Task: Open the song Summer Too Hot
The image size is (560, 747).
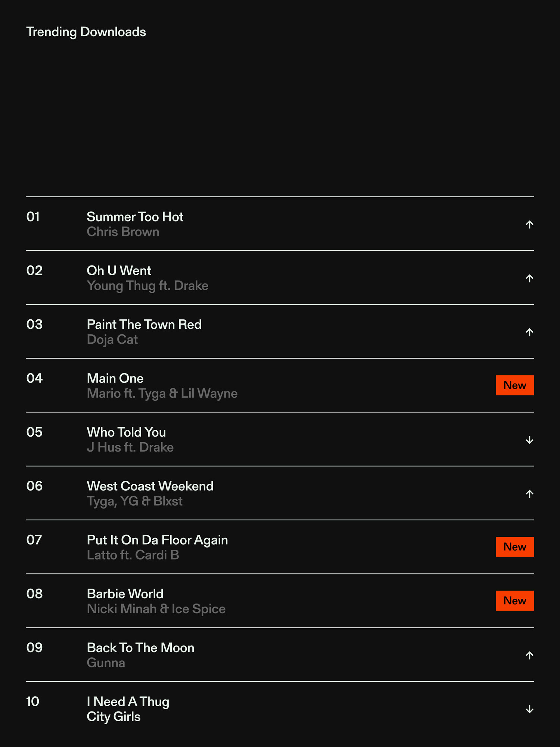Action: [x=135, y=217]
